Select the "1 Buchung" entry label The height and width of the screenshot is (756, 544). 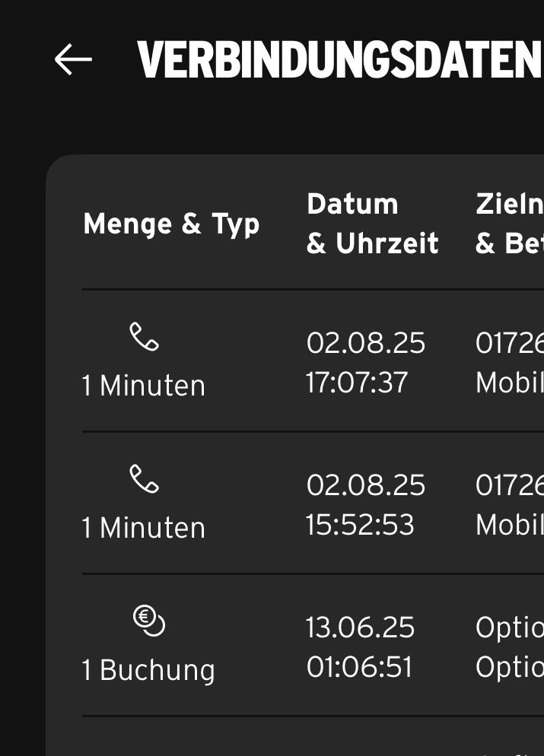coord(148,670)
